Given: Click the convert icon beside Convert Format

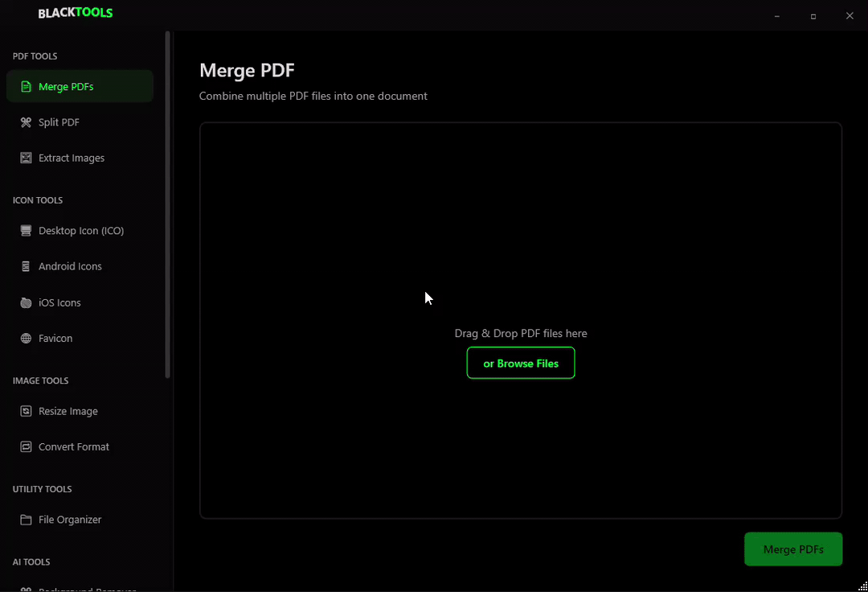Looking at the screenshot, I should click(26, 447).
